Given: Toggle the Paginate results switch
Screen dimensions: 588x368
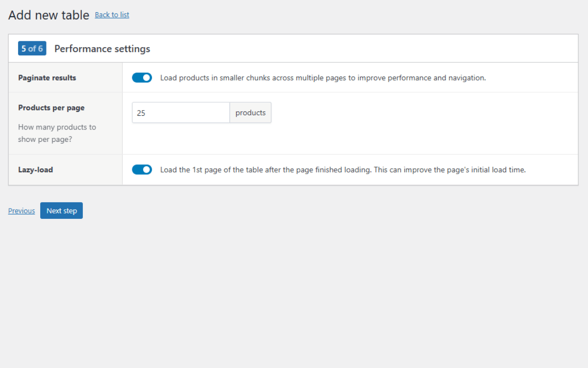Looking at the screenshot, I should pos(142,77).
